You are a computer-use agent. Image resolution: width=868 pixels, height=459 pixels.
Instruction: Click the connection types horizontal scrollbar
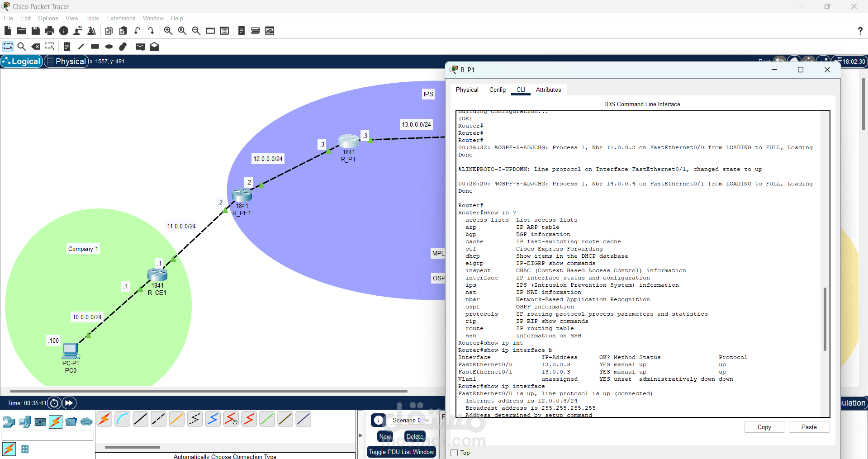(x=133, y=447)
